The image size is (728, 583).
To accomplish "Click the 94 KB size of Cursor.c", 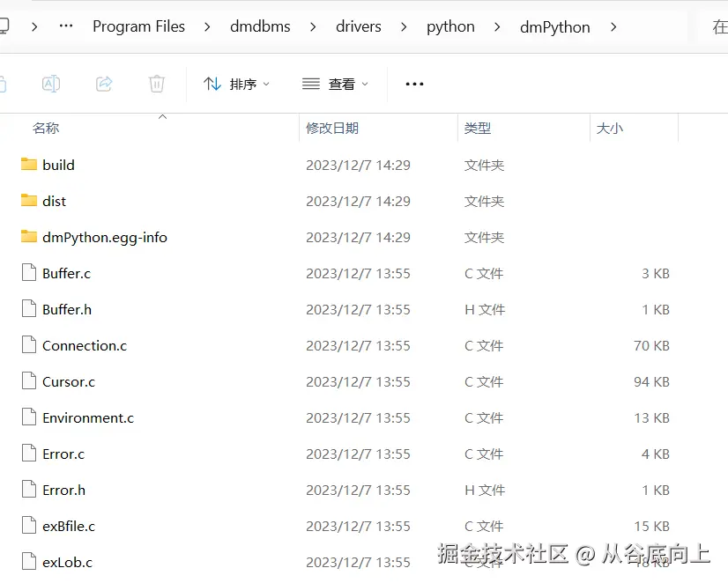I will 652,382.
